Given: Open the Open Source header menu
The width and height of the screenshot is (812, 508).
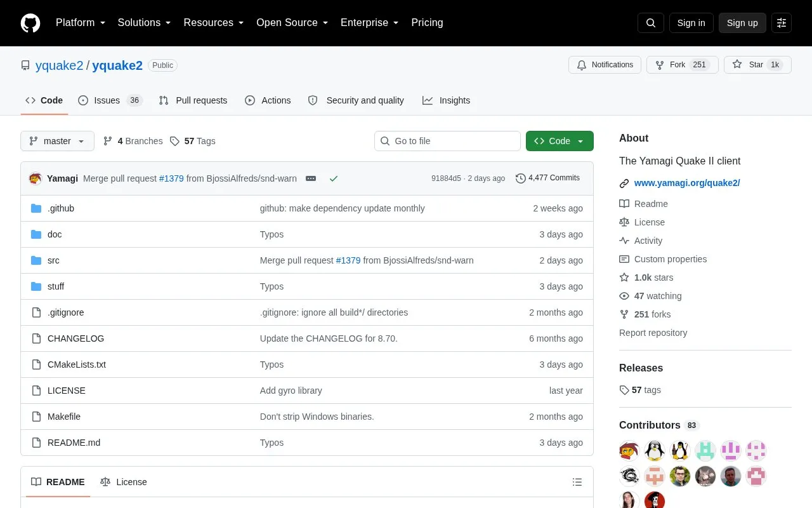Looking at the screenshot, I should (x=292, y=23).
